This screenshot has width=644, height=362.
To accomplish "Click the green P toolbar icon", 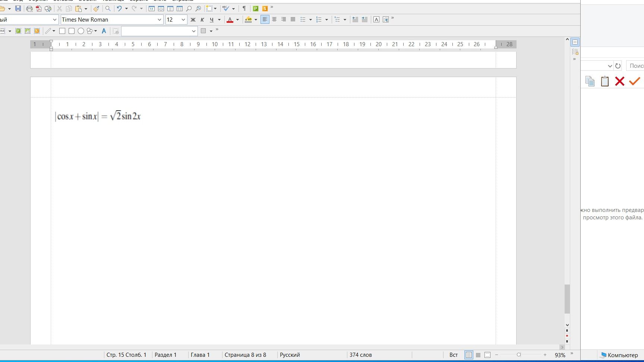I will point(256,9).
